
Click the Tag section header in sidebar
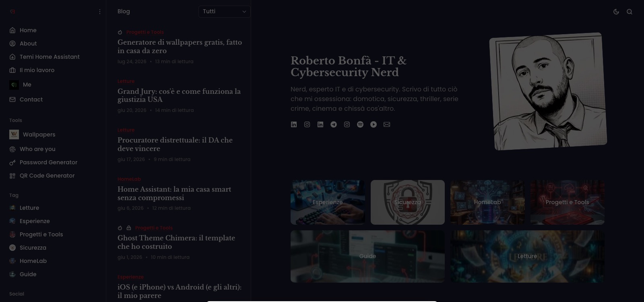(x=14, y=195)
